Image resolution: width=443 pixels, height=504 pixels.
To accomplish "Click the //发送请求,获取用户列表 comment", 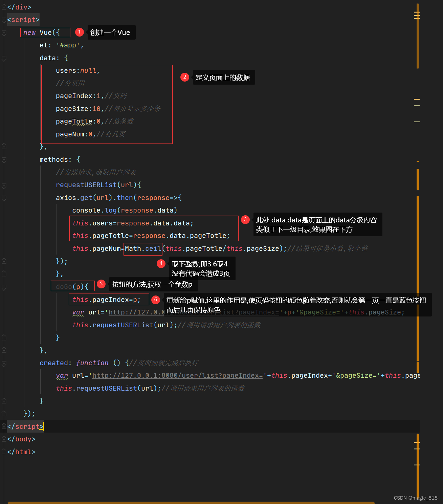I will pyautogui.click(x=96, y=173).
